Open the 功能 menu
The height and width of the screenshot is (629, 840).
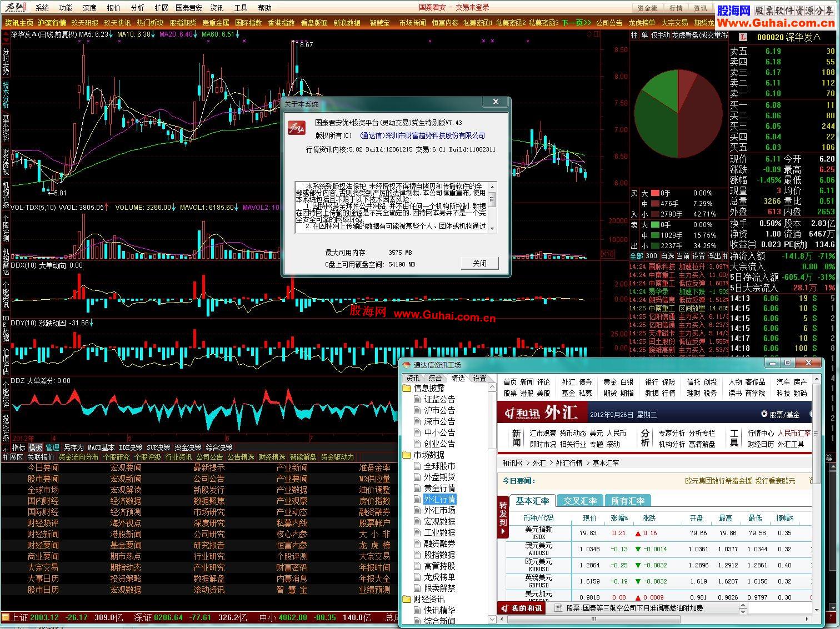tap(66, 8)
